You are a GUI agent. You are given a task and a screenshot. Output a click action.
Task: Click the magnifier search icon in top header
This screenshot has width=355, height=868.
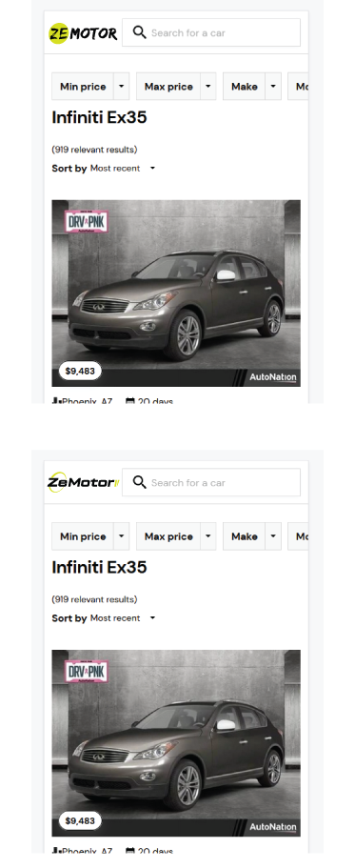[x=140, y=32]
